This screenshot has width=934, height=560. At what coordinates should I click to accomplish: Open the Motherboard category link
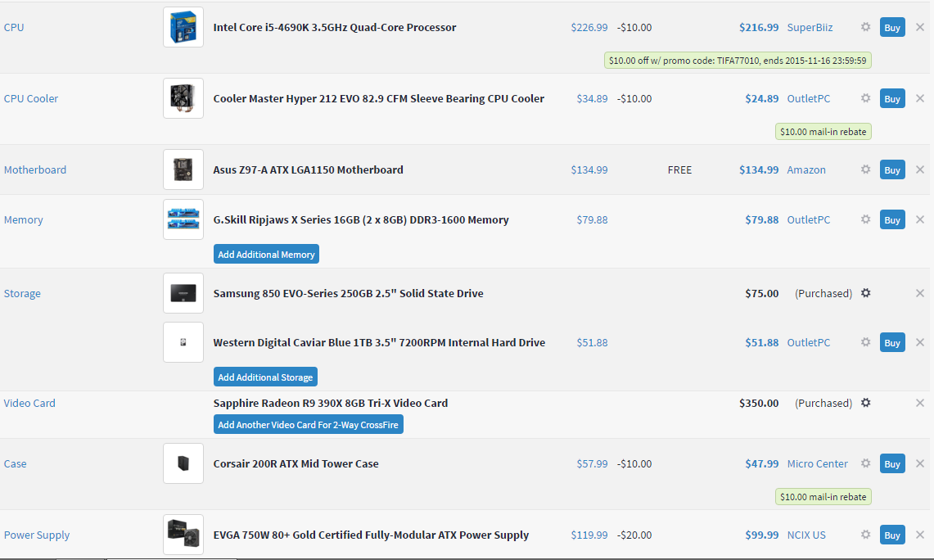click(x=35, y=169)
